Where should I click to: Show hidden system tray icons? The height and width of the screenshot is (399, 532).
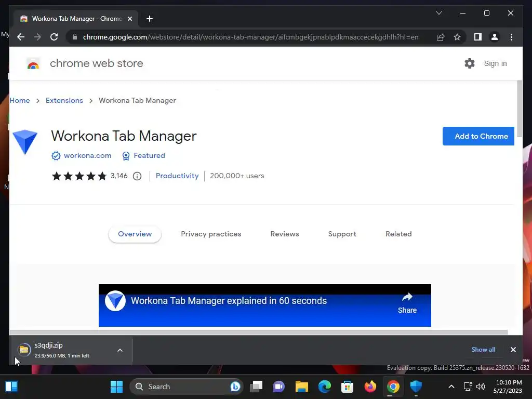pyautogui.click(x=451, y=387)
